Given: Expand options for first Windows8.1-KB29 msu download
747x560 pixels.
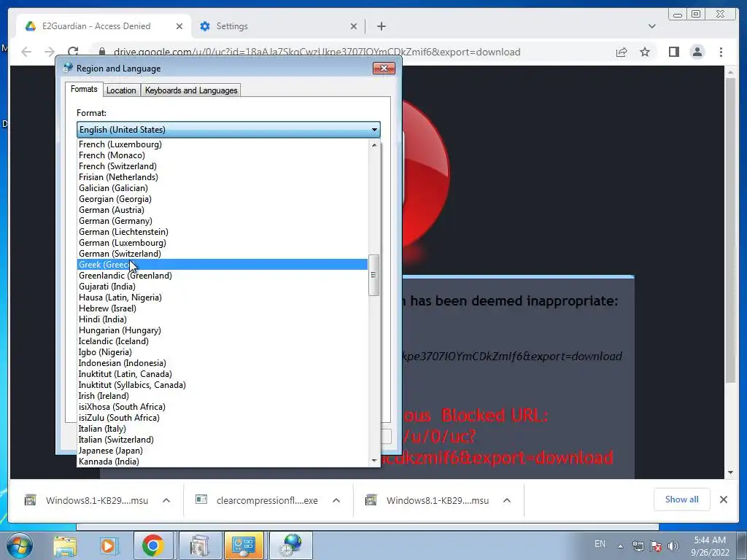Looking at the screenshot, I should tap(166, 500).
